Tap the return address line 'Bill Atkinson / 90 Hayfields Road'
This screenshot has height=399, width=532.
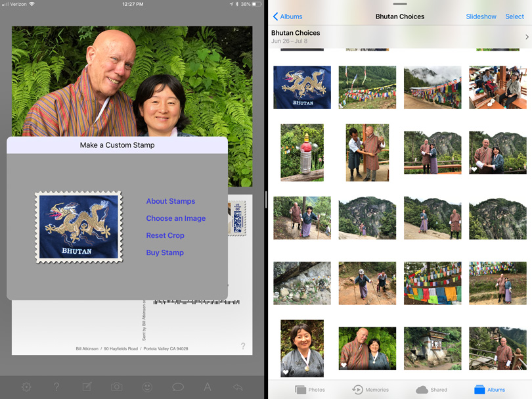tap(131, 349)
